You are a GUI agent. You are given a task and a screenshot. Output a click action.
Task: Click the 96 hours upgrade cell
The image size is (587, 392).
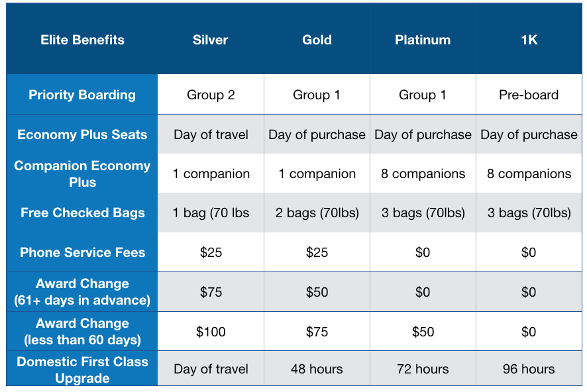click(529, 369)
